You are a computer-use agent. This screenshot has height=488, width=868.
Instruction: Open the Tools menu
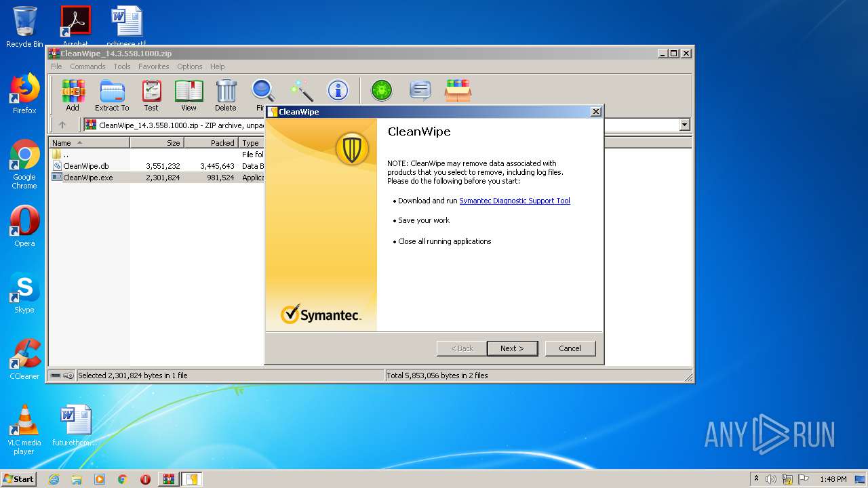tap(122, 66)
